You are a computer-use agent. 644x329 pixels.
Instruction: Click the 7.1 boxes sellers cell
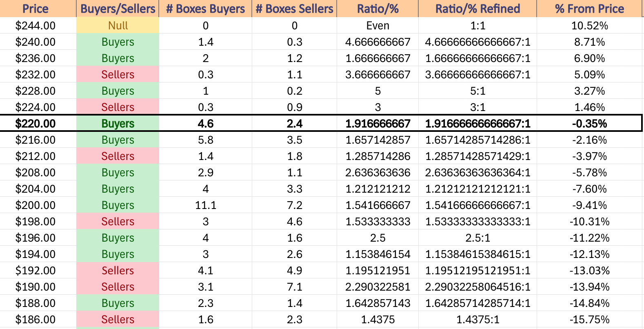coord(295,287)
